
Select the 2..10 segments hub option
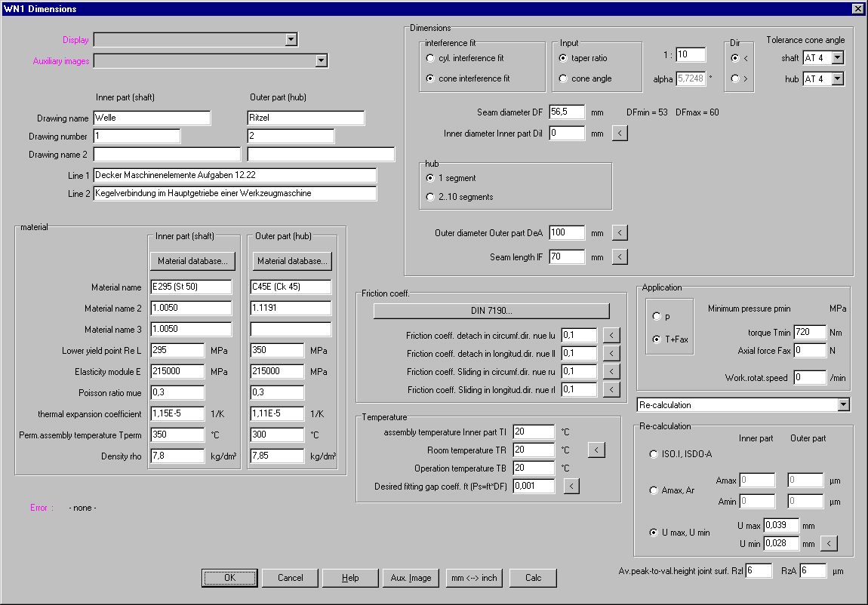(x=430, y=197)
